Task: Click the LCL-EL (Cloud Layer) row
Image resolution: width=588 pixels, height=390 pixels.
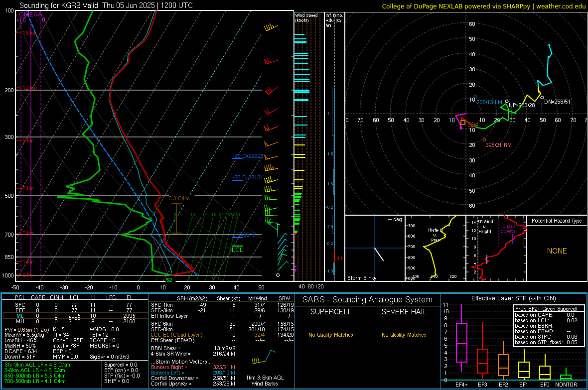Action: tap(222, 335)
